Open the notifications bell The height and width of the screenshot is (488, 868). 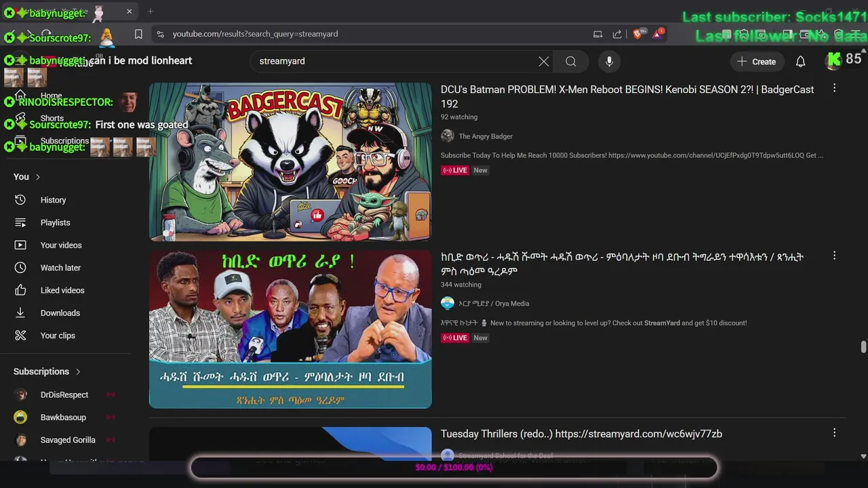[x=800, y=62]
